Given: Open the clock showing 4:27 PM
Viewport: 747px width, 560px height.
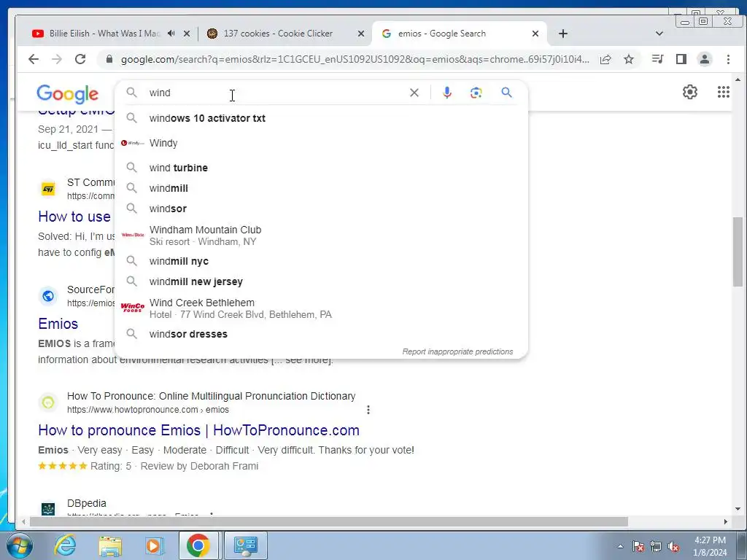Looking at the screenshot, I should [710, 546].
